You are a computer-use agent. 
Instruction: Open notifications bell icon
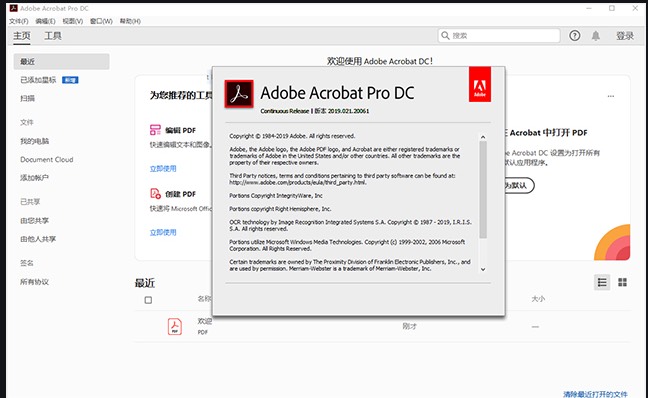point(596,36)
